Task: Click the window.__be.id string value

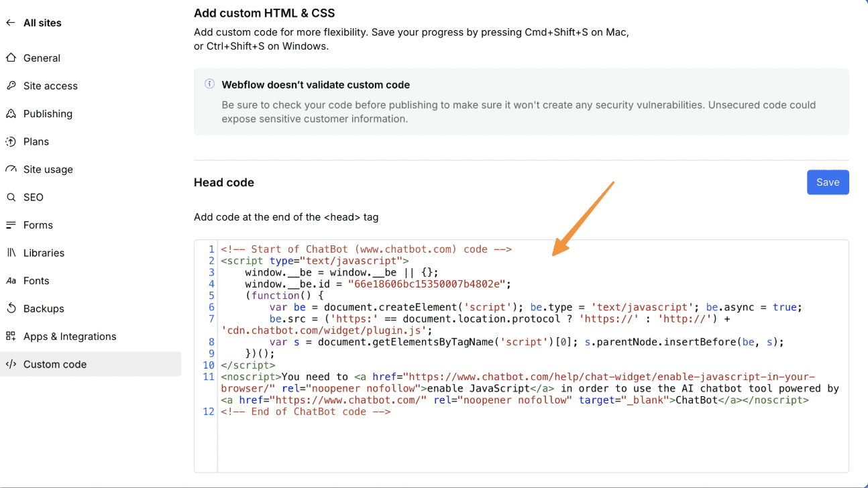Action: coord(425,284)
